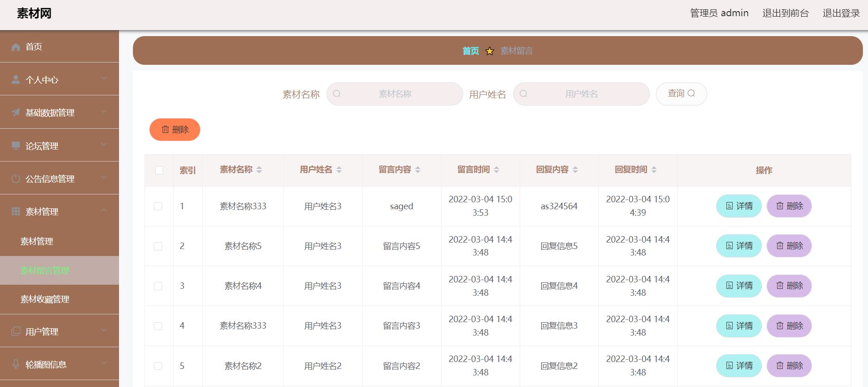Collapse the 素材管理 menu chevron
This screenshot has height=387, width=868.
coord(104,210)
